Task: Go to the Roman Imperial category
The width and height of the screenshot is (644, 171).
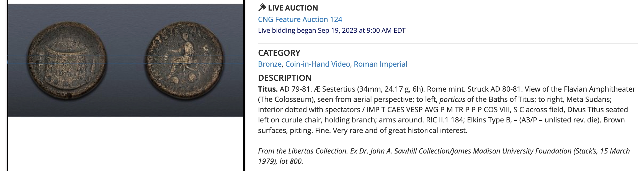Action: [x=380, y=64]
